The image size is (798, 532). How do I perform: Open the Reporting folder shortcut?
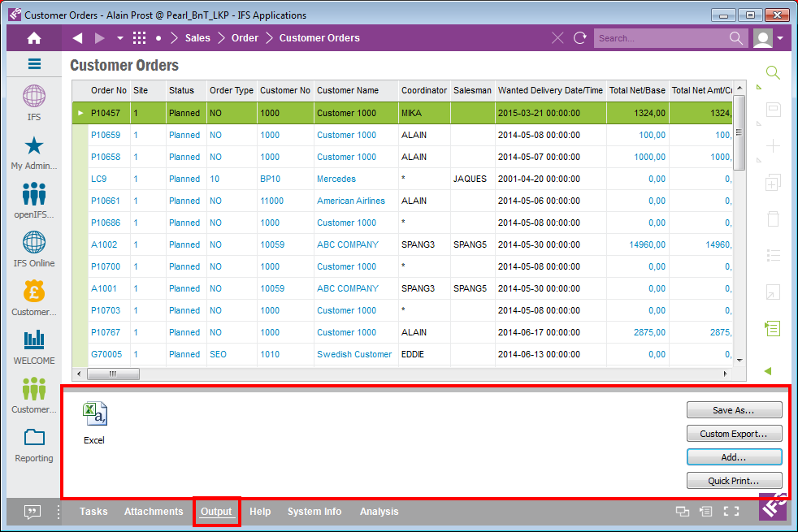point(34,438)
